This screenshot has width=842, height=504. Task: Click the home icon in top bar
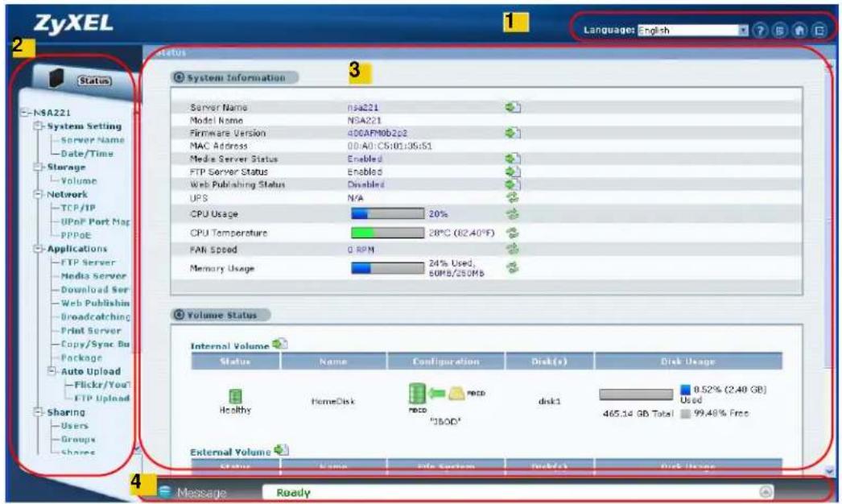click(x=799, y=31)
